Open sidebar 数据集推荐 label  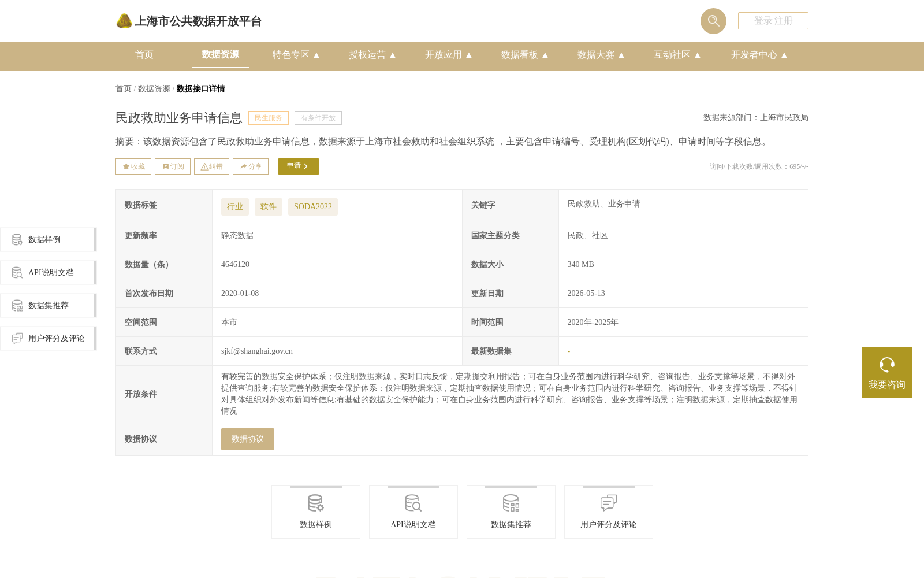pyautogui.click(x=49, y=306)
